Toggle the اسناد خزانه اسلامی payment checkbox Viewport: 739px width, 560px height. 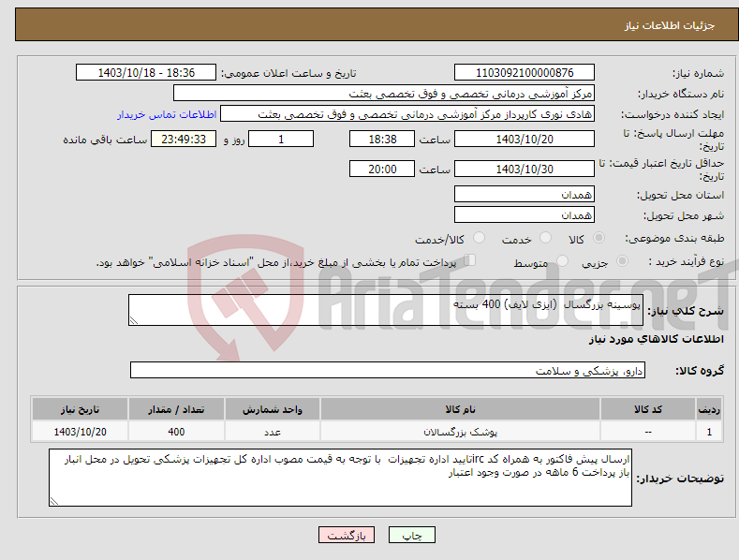[469, 260]
